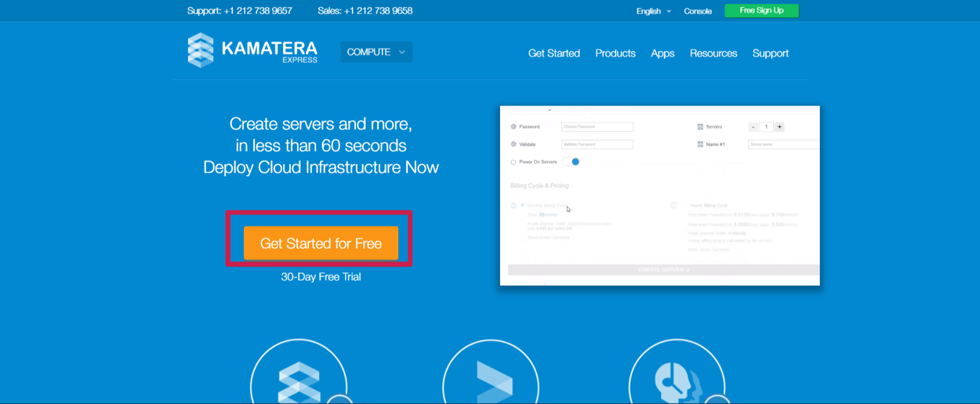
Task: Open the Console link
Action: [698, 11]
